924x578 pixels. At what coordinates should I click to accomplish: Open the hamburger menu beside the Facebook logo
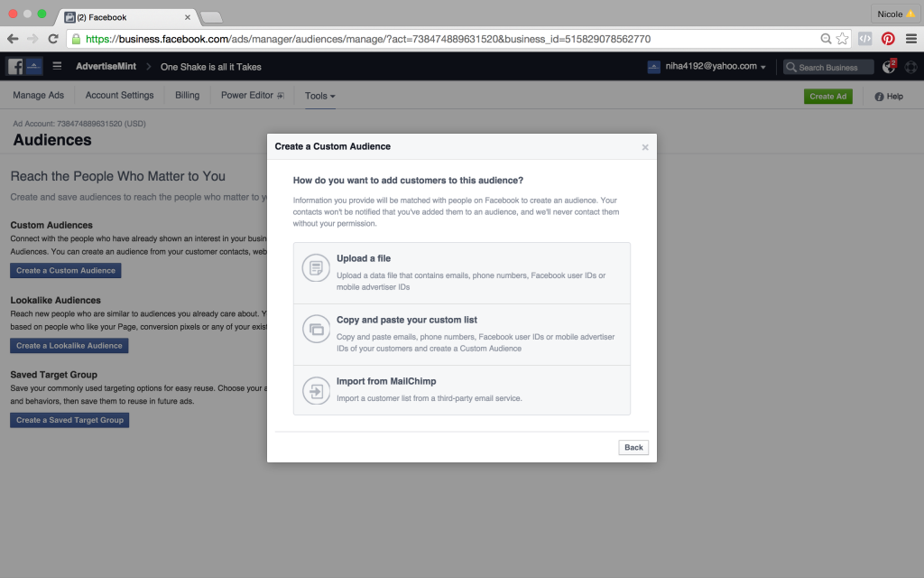(56, 66)
